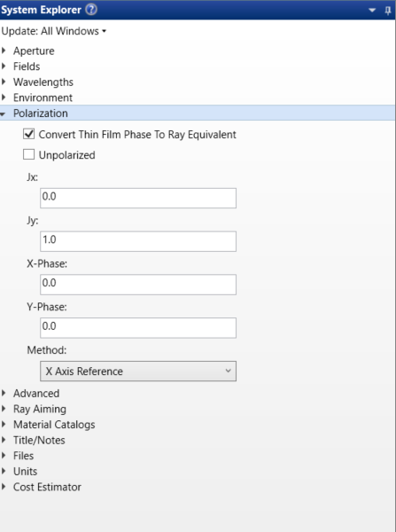
Task: Click the Jx input field
Action: click(x=138, y=198)
